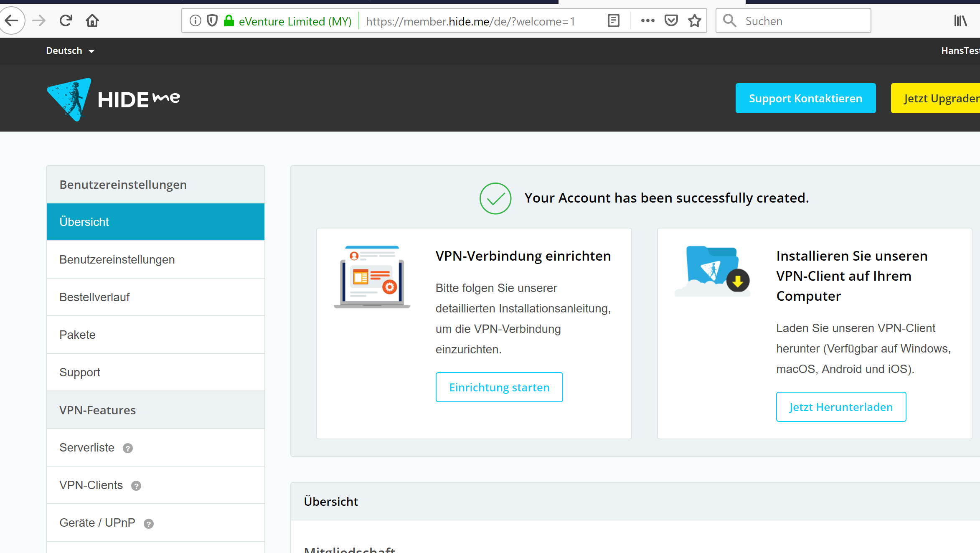This screenshot has height=553, width=980.
Task: Click the green padlock security icon
Action: pyautogui.click(x=228, y=20)
